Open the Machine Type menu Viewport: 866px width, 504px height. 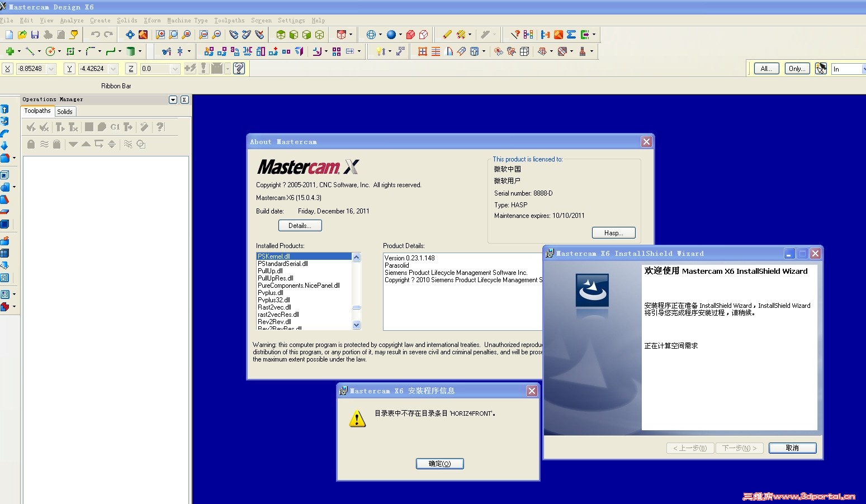[187, 21]
